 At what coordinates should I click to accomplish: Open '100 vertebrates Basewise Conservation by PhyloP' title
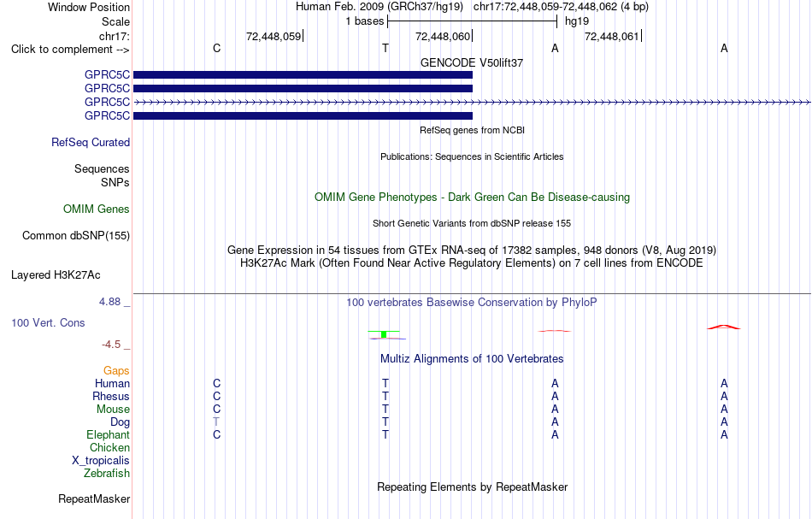[472, 303]
